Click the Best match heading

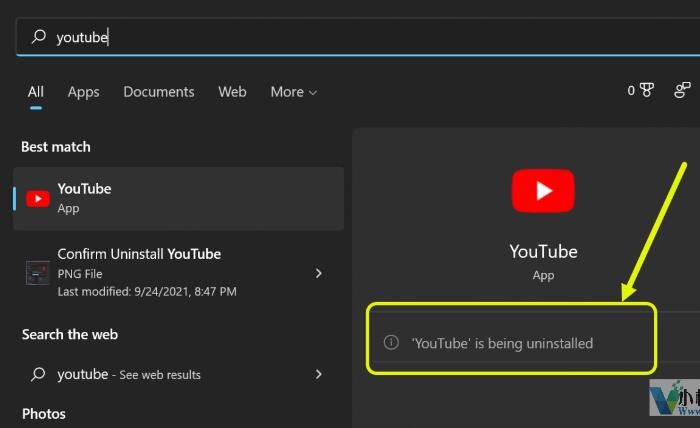coord(56,147)
